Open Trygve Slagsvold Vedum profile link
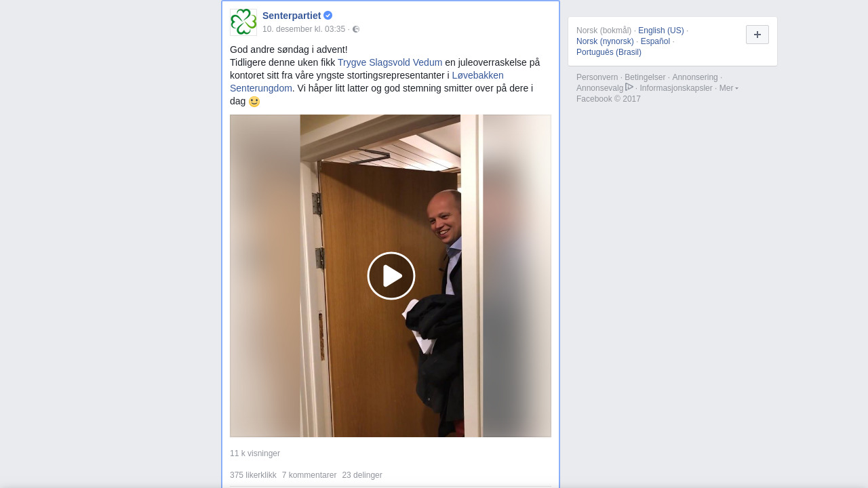 [x=390, y=62]
